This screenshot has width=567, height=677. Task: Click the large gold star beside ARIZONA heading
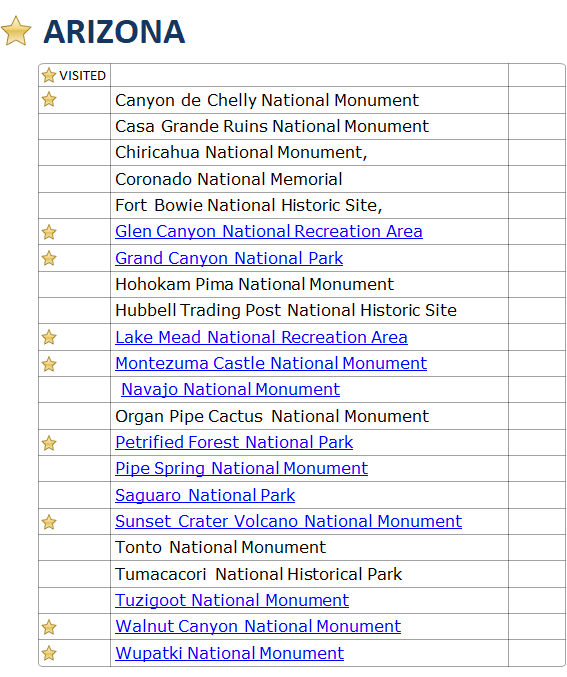(x=16, y=31)
